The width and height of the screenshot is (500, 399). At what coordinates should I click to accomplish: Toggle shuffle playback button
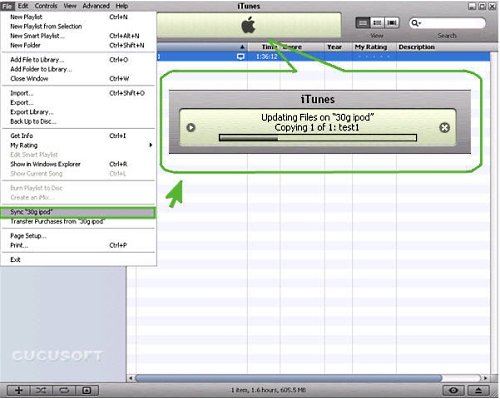point(41,390)
